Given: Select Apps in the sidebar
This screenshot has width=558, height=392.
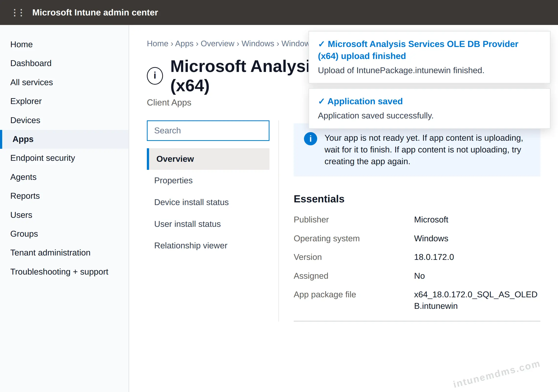Looking at the screenshot, I should pyautogui.click(x=64, y=139).
